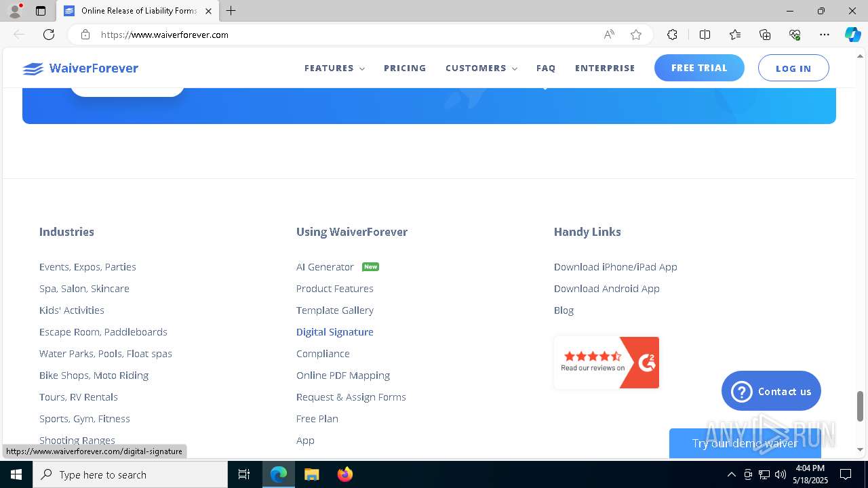Open the Pricing page
Viewport: 868px width, 488px height.
(405, 68)
